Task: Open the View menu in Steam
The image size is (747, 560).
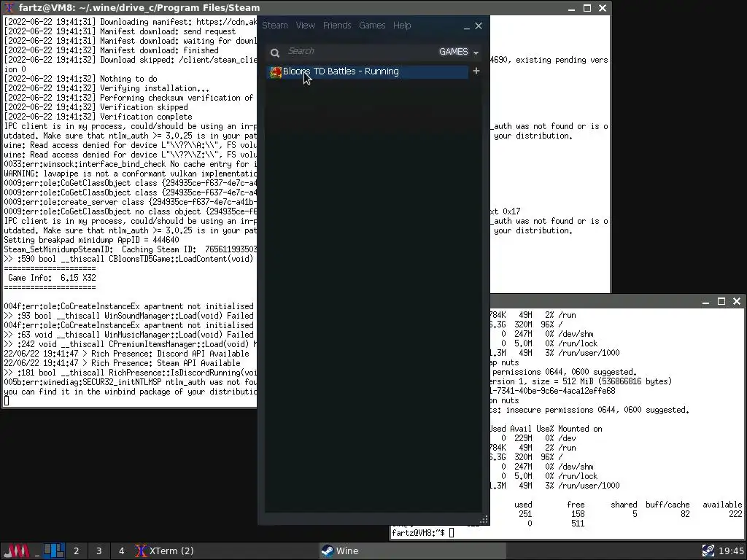Action: 306,26
